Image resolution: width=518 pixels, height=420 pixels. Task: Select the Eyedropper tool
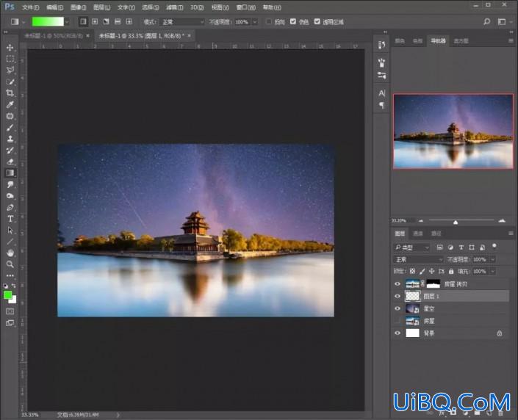[x=10, y=105]
